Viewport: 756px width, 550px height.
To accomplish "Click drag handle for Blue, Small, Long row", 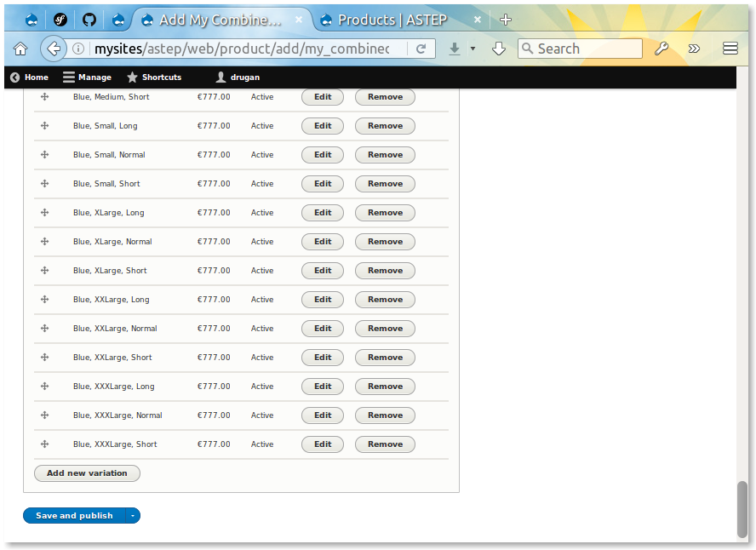I will (x=45, y=126).
